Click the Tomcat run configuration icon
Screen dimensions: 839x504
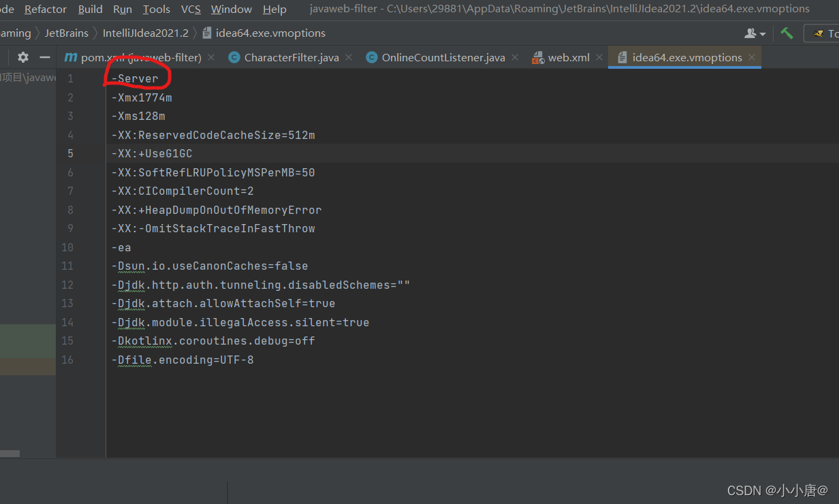point(818,33)
